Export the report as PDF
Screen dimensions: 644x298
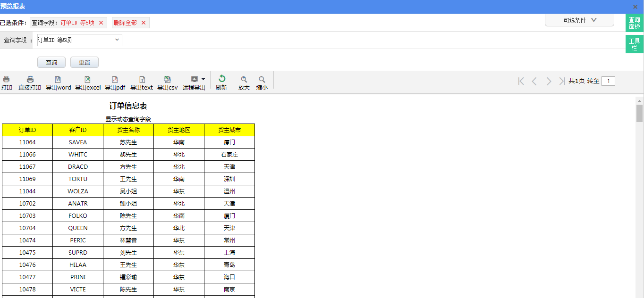115,80
